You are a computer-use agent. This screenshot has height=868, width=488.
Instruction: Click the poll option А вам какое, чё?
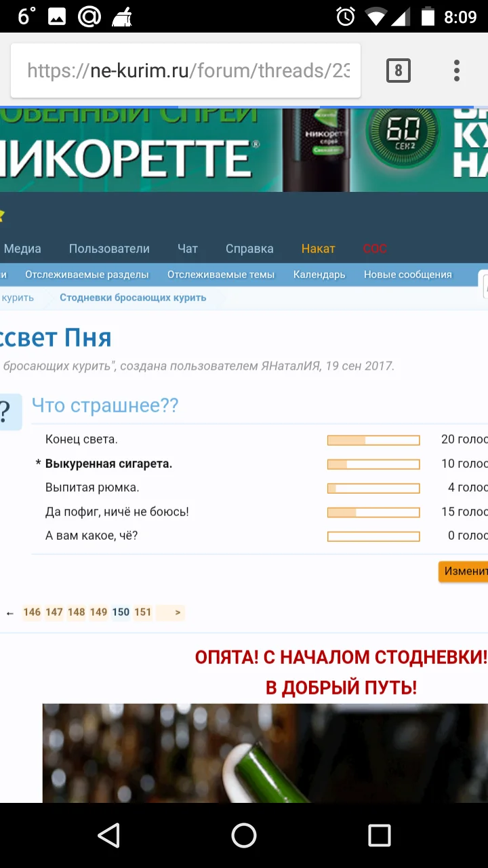pos(91,536)
